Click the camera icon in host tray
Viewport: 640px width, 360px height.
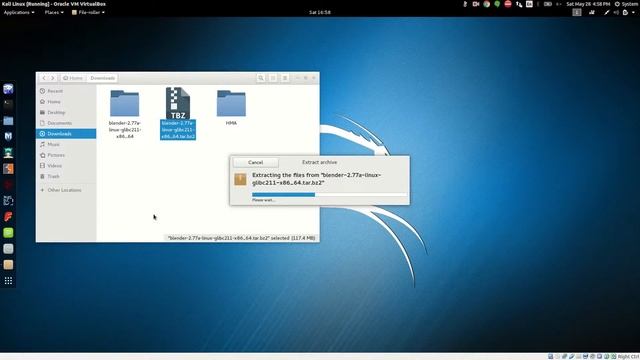(476, 4)
